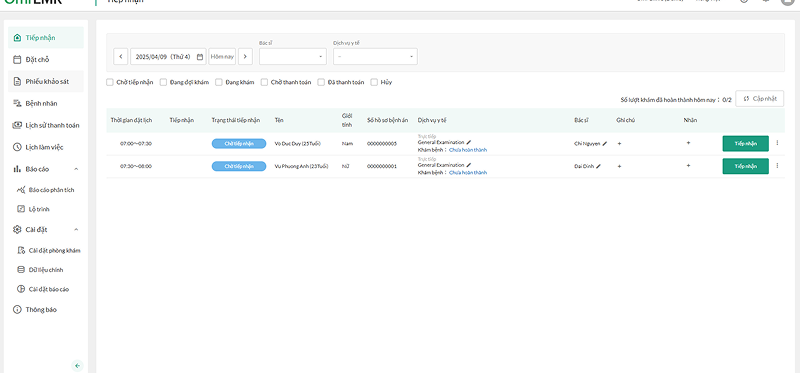The image size is (800, 373).
Task: Edit service pencil in Vo Duc Duy row
Action: click(469, 142)
